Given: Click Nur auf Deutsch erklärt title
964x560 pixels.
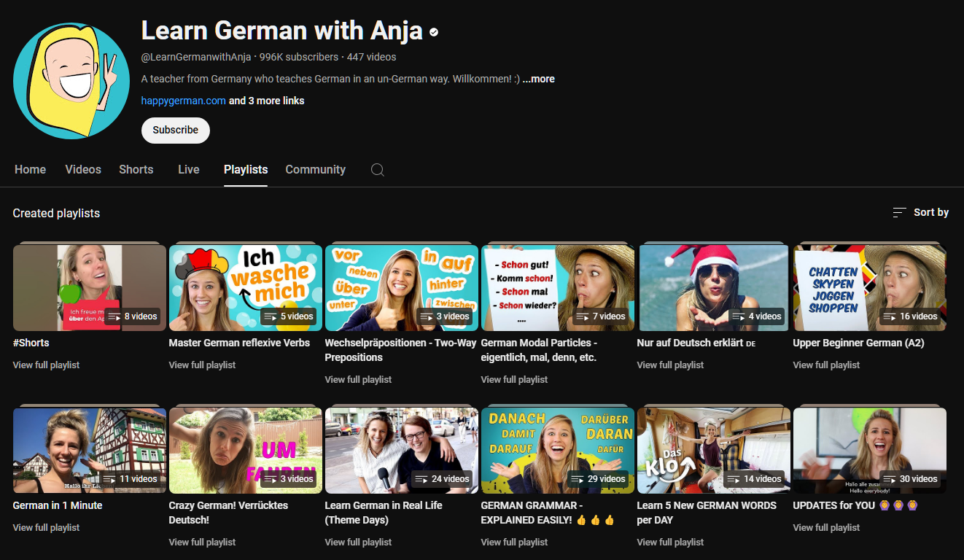Looking at the screenshot, I should [696, 343].
